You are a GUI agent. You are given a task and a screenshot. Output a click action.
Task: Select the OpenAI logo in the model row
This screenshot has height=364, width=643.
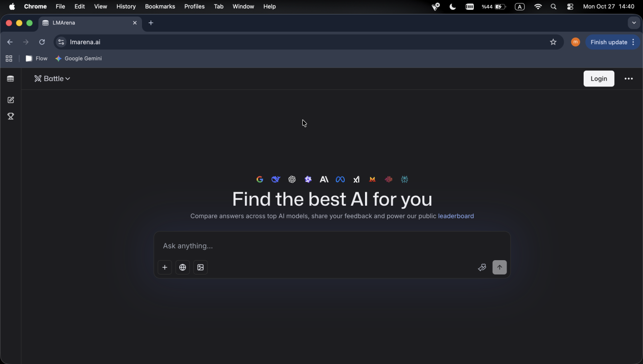[292, 179]
